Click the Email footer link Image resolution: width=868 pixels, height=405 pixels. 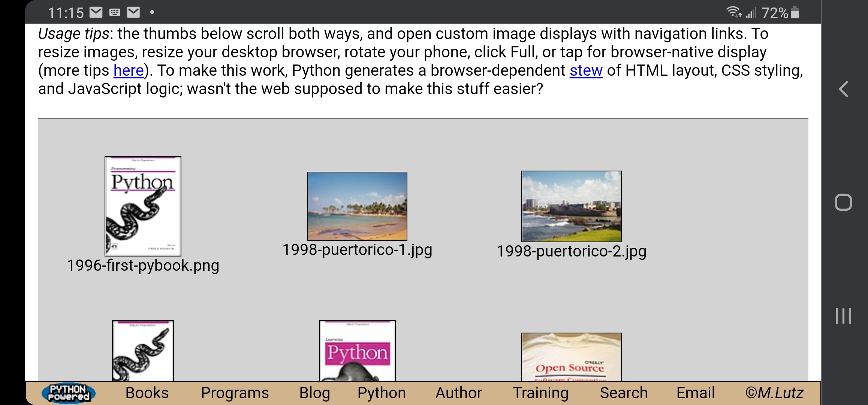[x=696, y=393]
